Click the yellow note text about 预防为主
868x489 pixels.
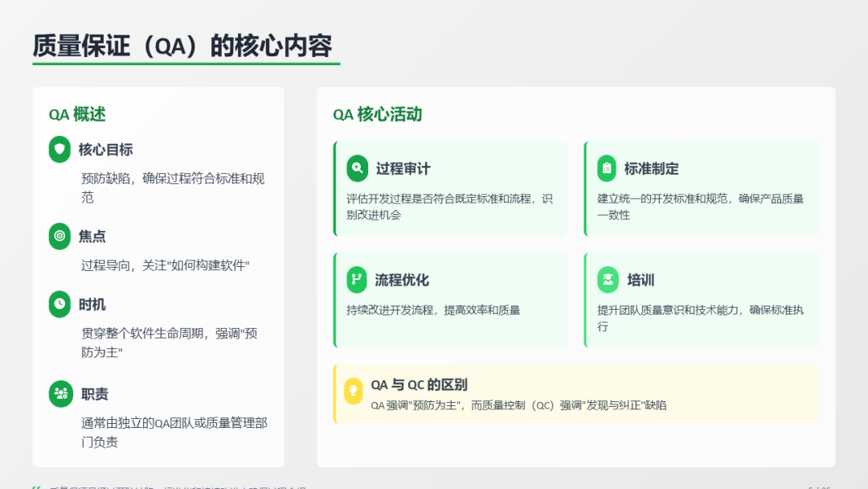518,405
